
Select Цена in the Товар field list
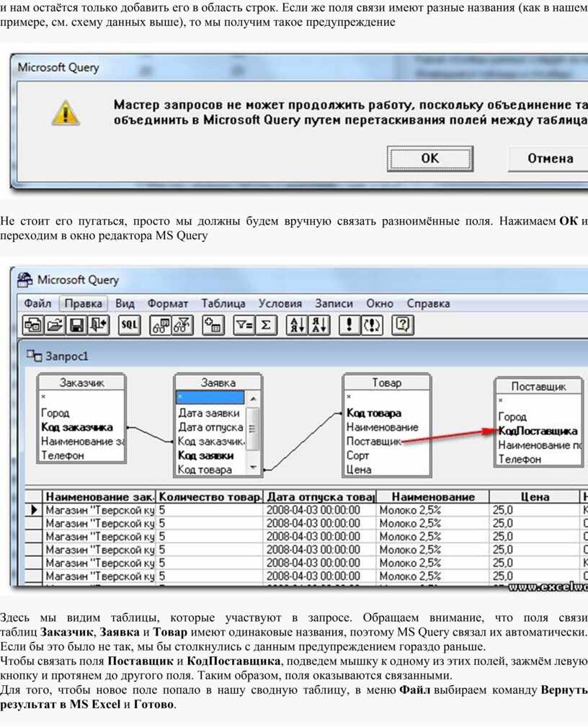(358, 470)
